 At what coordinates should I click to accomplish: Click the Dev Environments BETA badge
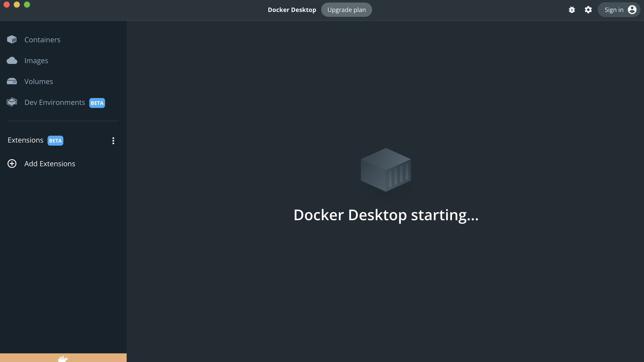[x=97, y=103]
